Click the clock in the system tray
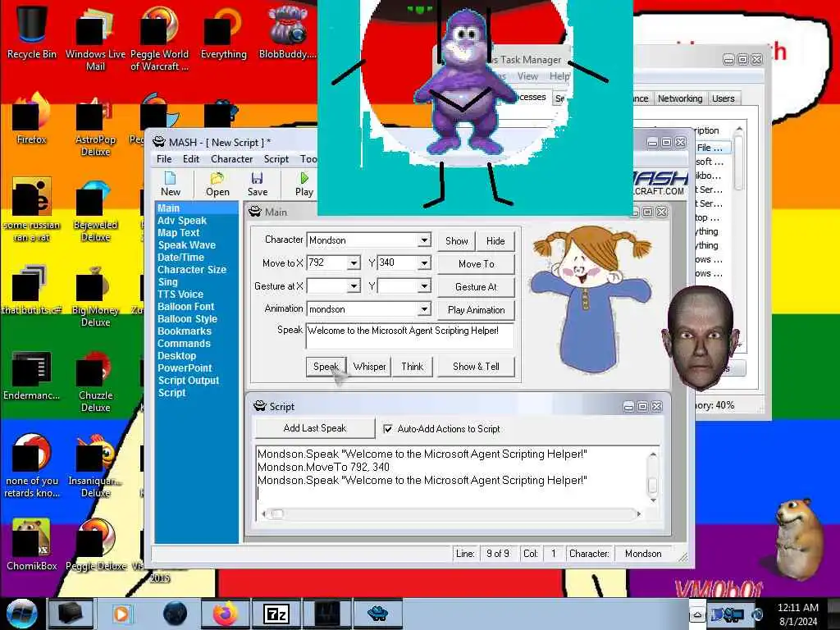840x630 pixels. tap(798, 614)
